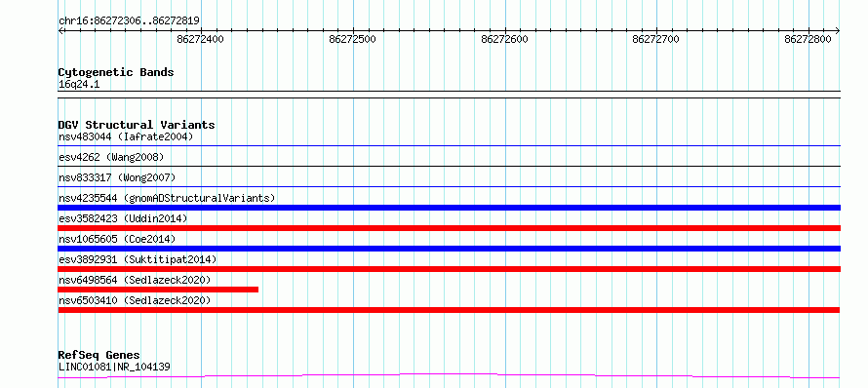The width and height of the screenshot is (868, 388).
Task: Click the 86272400 ruler tick label
Action: 200,39
